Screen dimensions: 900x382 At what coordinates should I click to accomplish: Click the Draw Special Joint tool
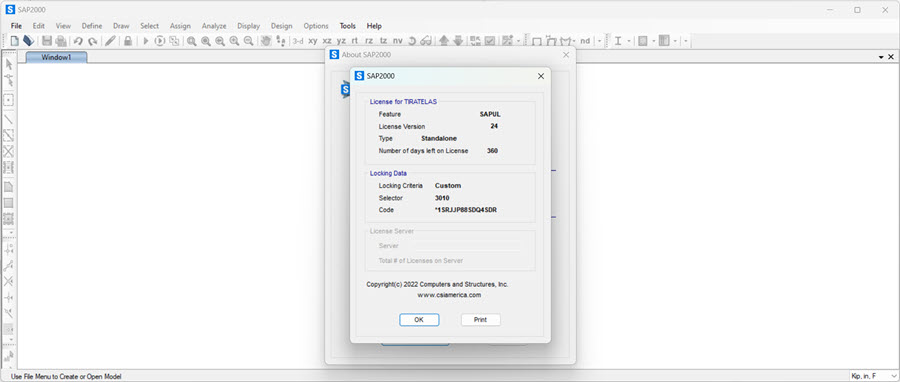click(9, 100)
